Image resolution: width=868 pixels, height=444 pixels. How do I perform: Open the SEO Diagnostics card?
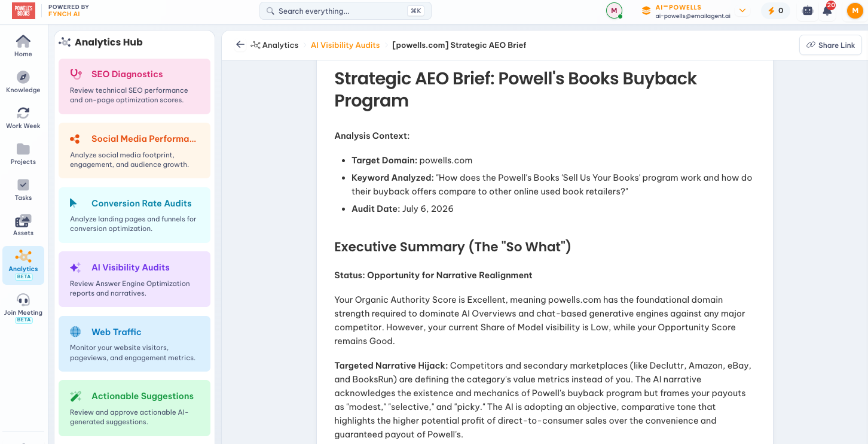point(135,86)
